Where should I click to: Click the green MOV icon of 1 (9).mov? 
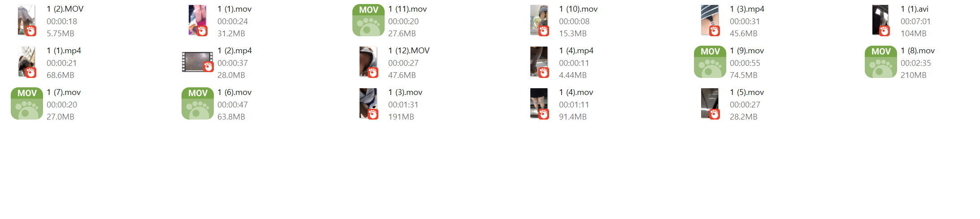pos(710,62)
